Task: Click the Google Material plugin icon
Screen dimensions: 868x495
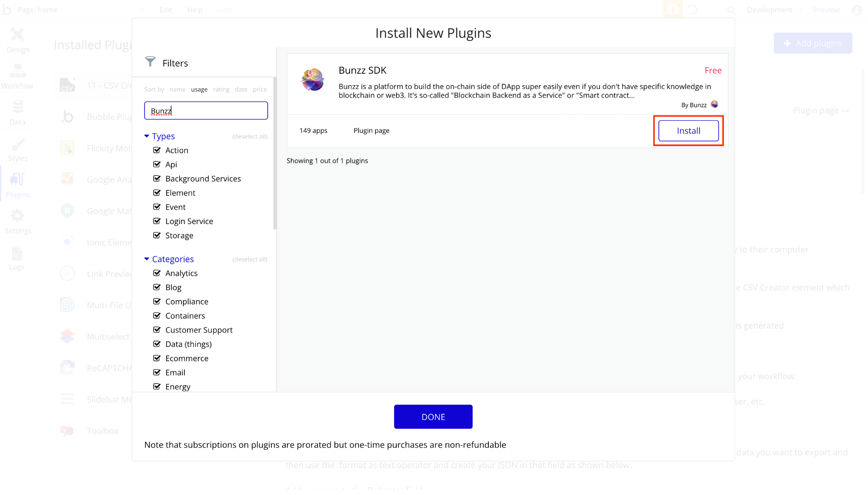Action: tap(67, 211)
